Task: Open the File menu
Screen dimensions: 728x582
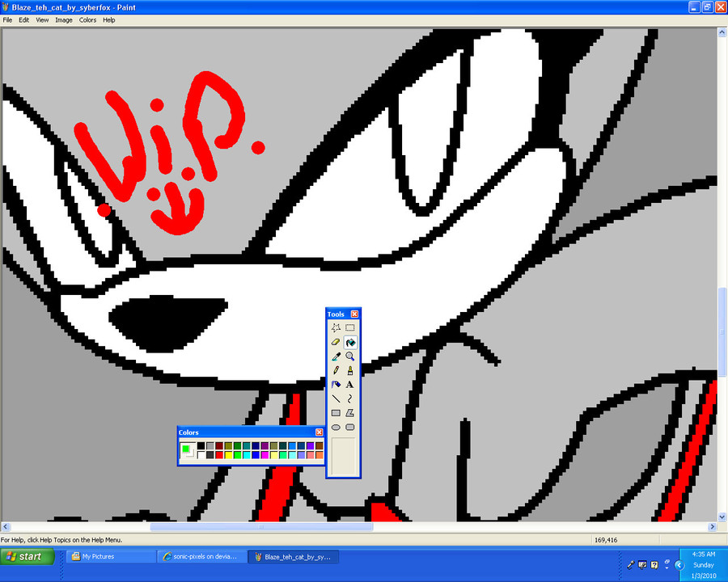Action: point(7,20)
